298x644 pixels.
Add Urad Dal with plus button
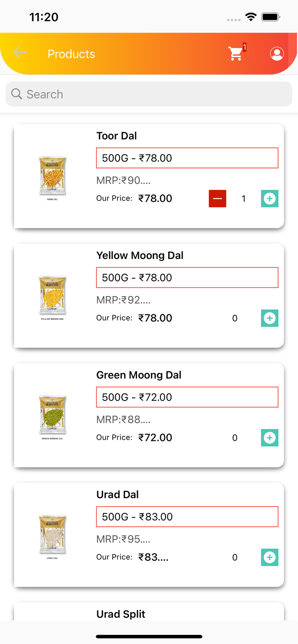click(x=270, y=557)
